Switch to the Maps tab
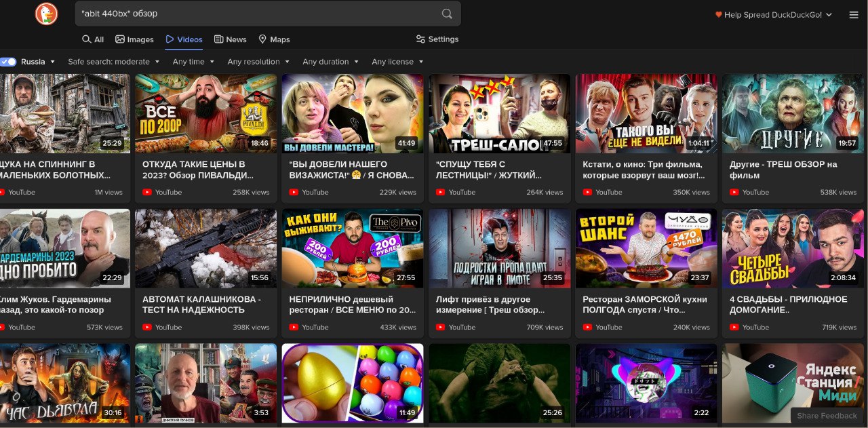This screenshot has height=428, width=868. [274, 39]
